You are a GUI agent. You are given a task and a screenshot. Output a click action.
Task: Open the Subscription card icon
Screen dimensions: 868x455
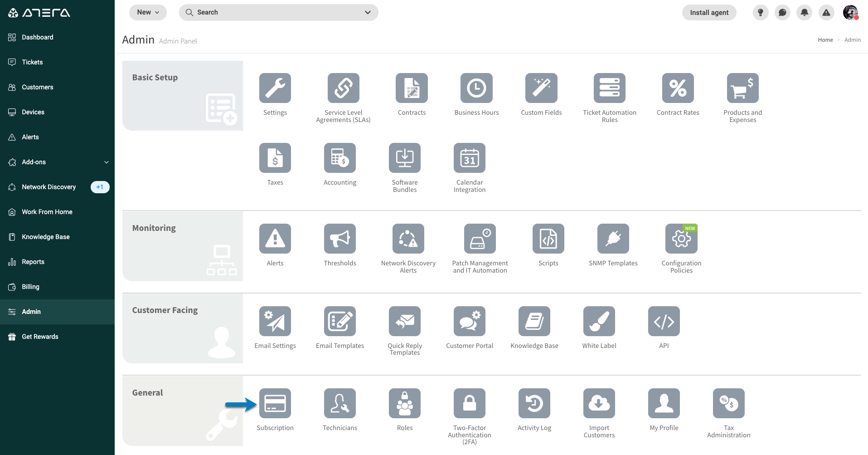(275, 403)
